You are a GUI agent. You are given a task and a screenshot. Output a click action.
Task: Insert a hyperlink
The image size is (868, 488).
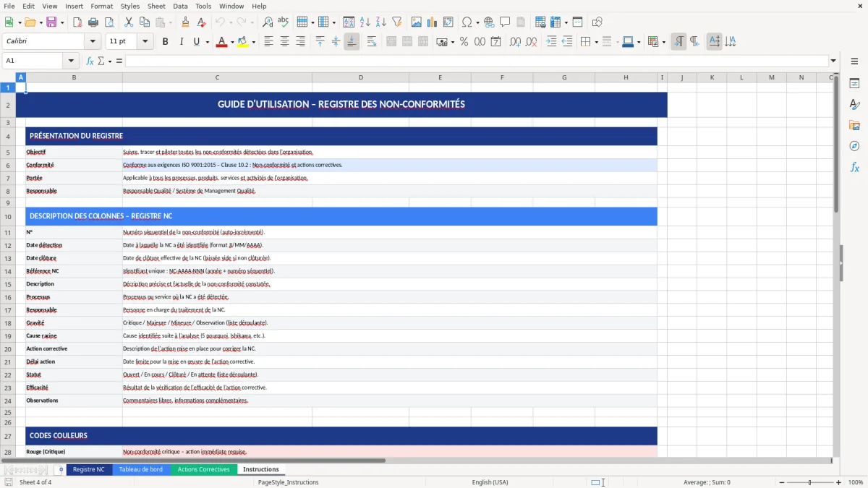coord(489,22)
